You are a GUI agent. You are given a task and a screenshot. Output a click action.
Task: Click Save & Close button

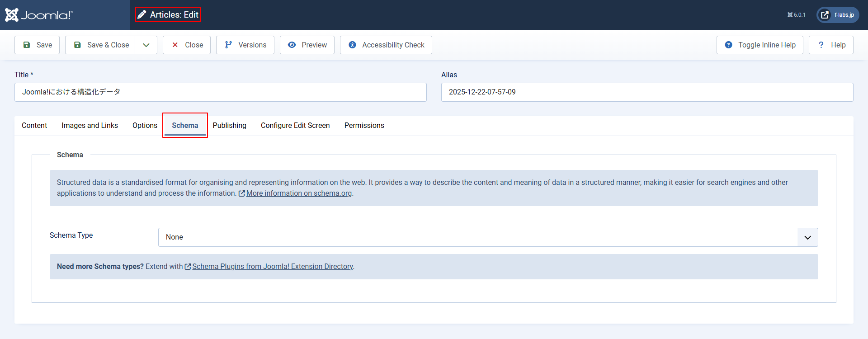coord(100,45)
